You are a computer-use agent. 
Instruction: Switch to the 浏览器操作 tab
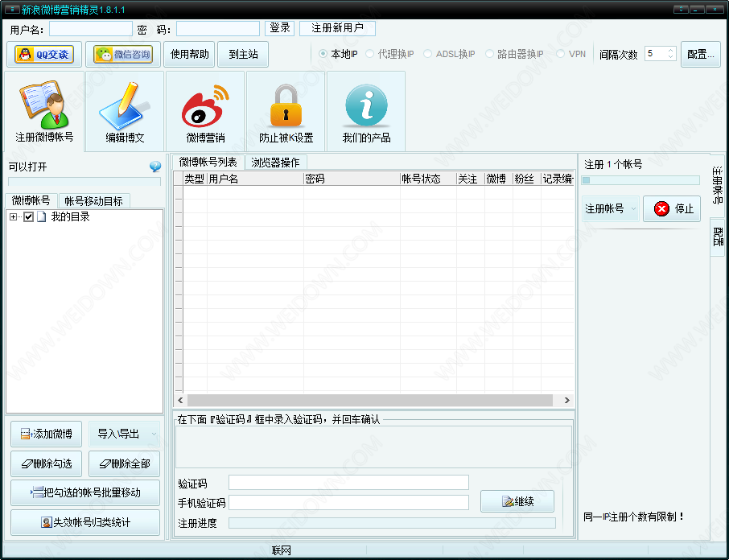pyautogui.click(x=275, y=163)
